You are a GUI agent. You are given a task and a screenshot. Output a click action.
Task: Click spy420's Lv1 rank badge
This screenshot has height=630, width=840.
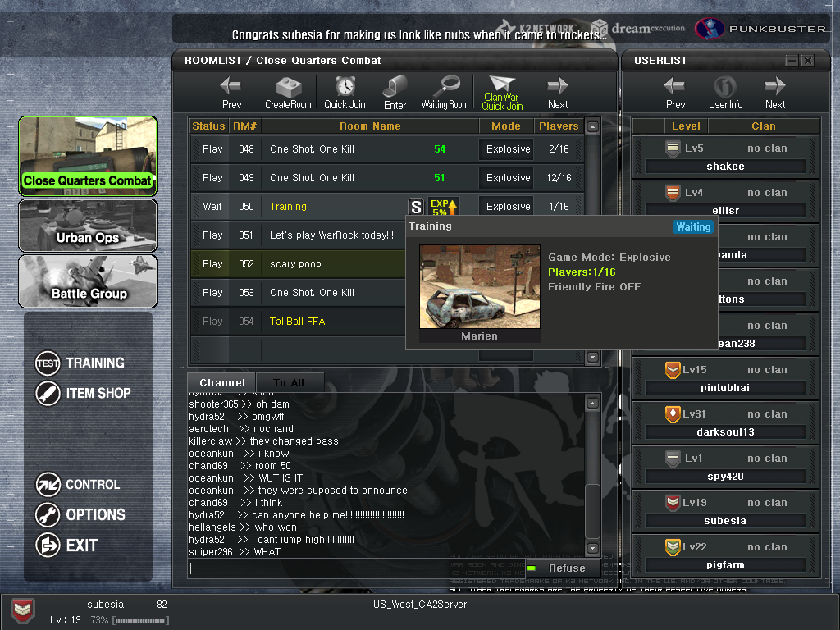(x=673, y=458)
